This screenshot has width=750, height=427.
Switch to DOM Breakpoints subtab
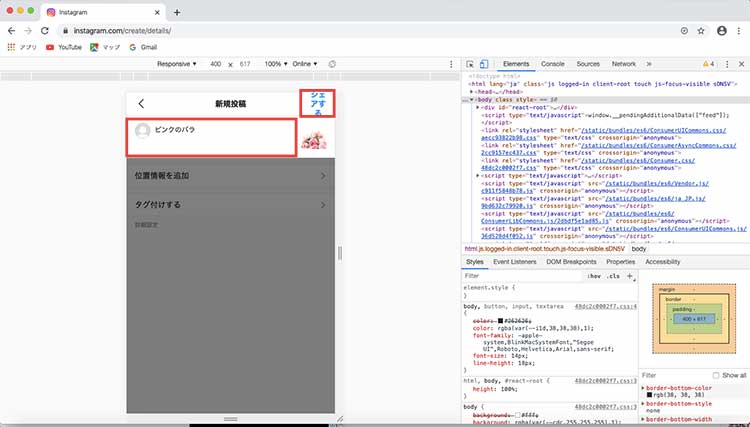[571, 262]
